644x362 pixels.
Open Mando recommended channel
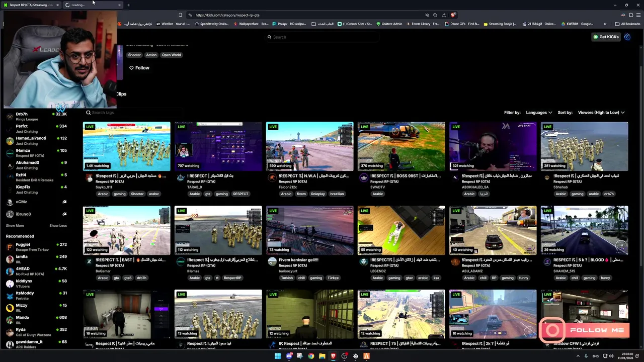(x=37, y=320)
